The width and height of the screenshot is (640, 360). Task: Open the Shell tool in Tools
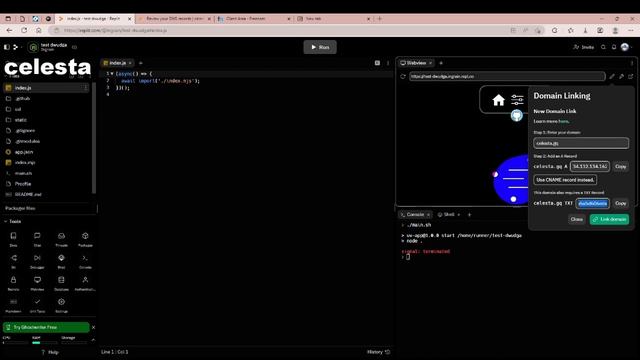click(61, 261)
